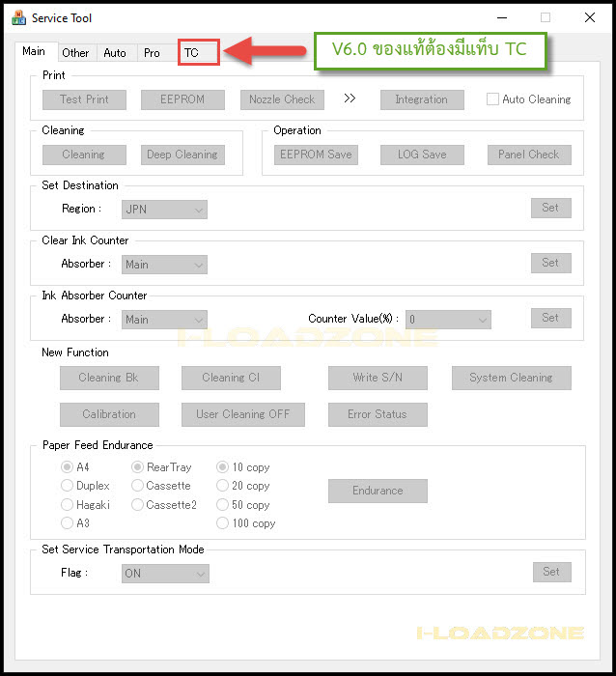
Task: Click Set for Service Transportation Mode
Action: (551, 572)
